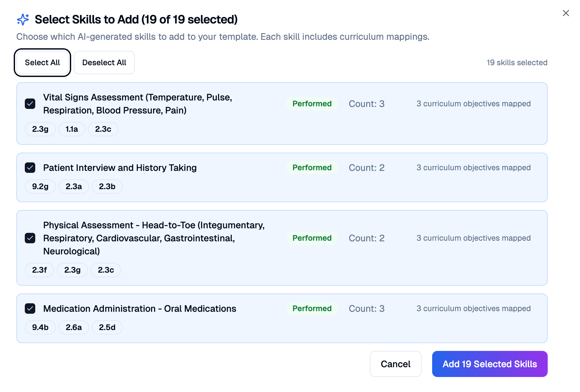
Task: Click the 2.3f curriculum tag
Action: point(39,270)
